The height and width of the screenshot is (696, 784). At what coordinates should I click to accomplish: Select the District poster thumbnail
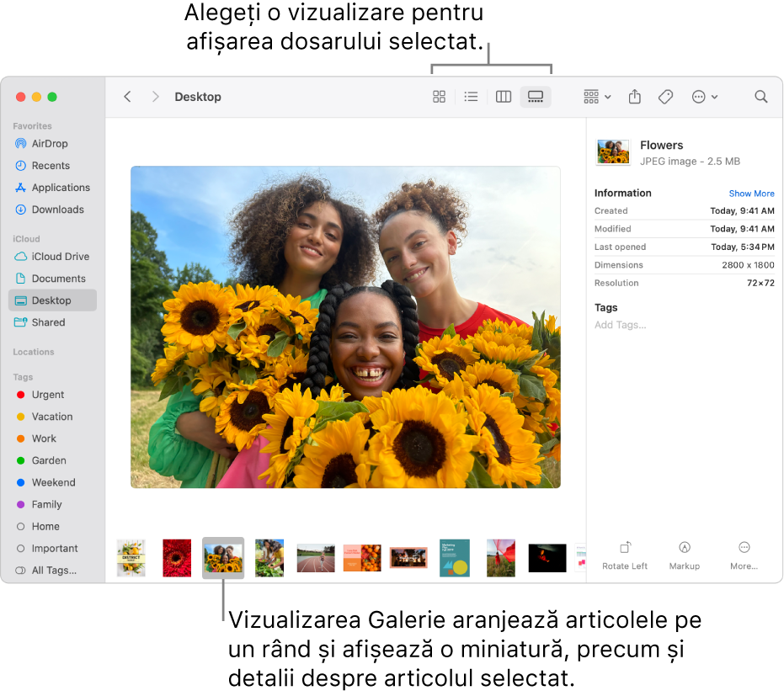coord(131,558)
